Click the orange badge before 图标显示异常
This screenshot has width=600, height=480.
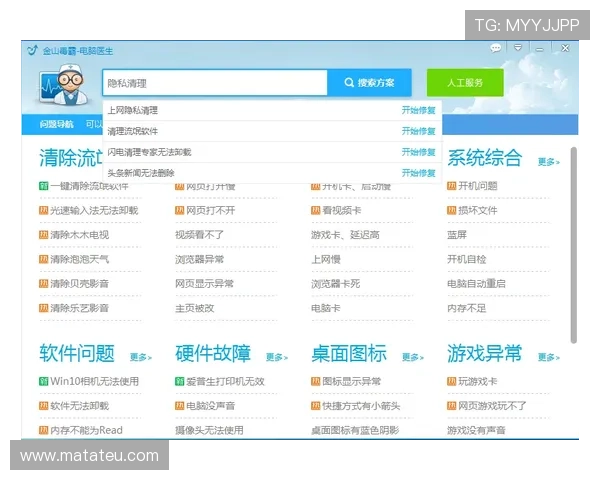(x=315, y=381)
